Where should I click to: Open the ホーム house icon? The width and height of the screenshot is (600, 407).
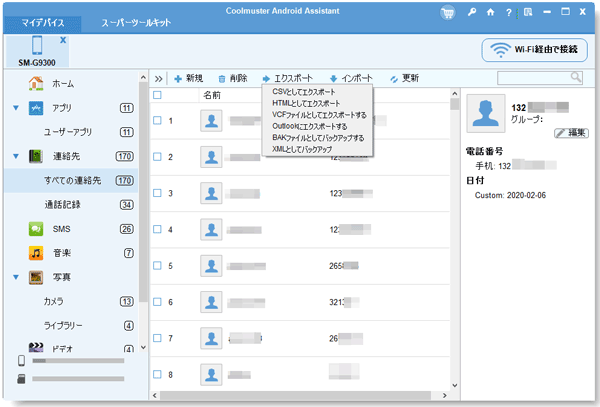point(36,83)
